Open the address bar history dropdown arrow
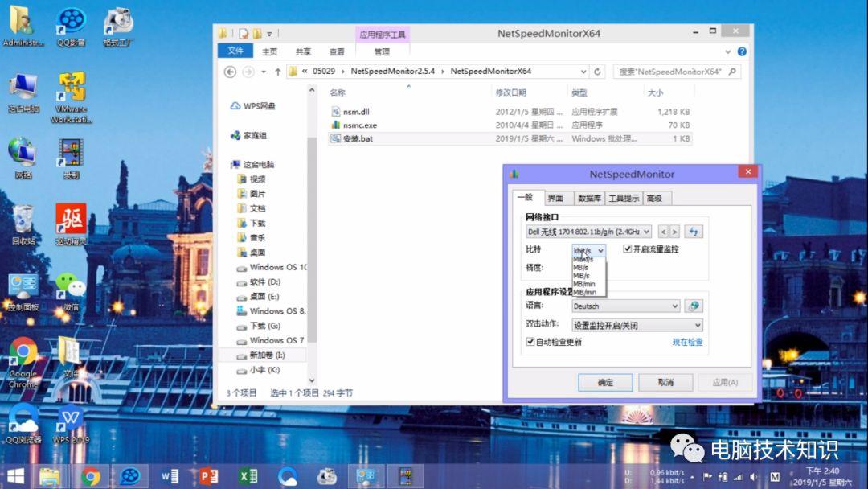 583,72
